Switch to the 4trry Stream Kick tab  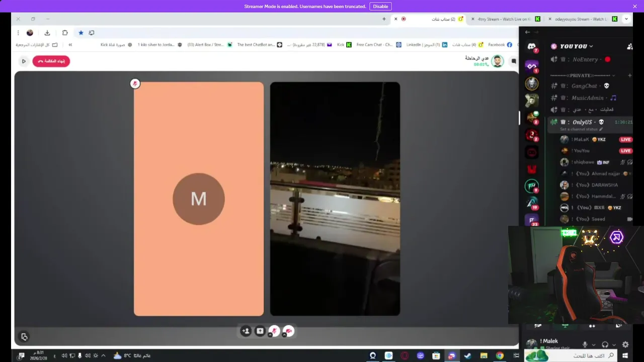[506, 19]
